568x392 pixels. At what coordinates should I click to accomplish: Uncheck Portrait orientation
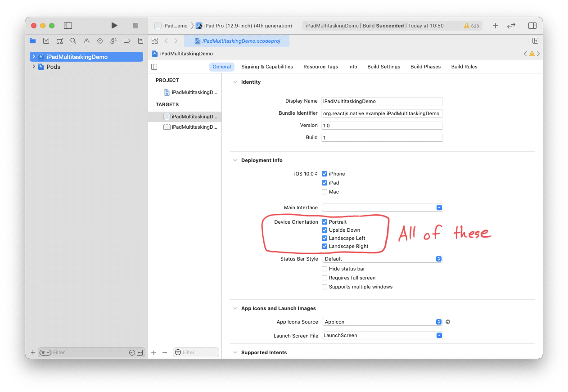pos(325,222)
